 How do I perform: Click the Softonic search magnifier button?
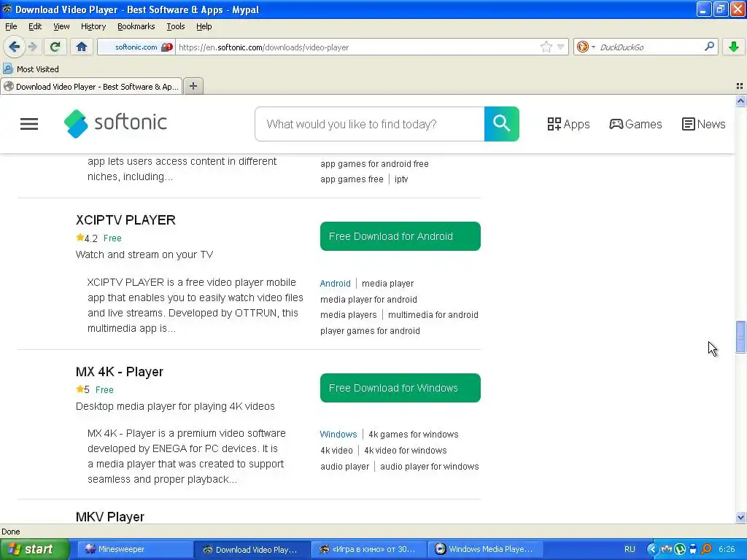tap(502, 124)
